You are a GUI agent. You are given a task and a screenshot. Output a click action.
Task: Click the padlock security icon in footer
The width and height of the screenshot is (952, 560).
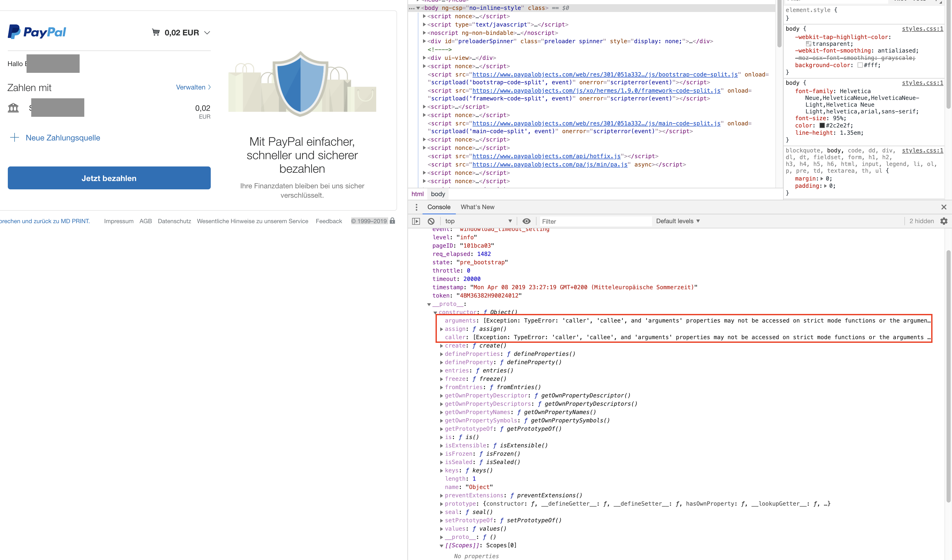point(393,221)
